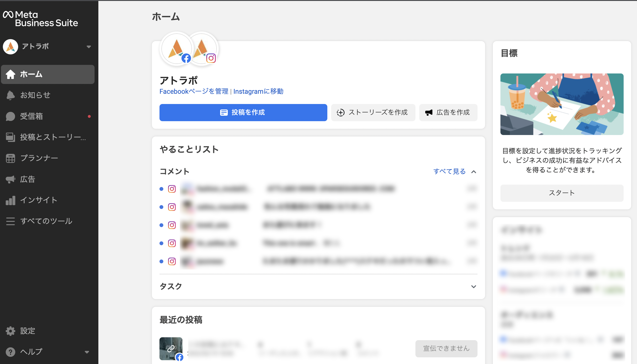The height and width of the screenshot is (364, 637).
Task: Follow Instagramに移動 link
Action: 258,92
